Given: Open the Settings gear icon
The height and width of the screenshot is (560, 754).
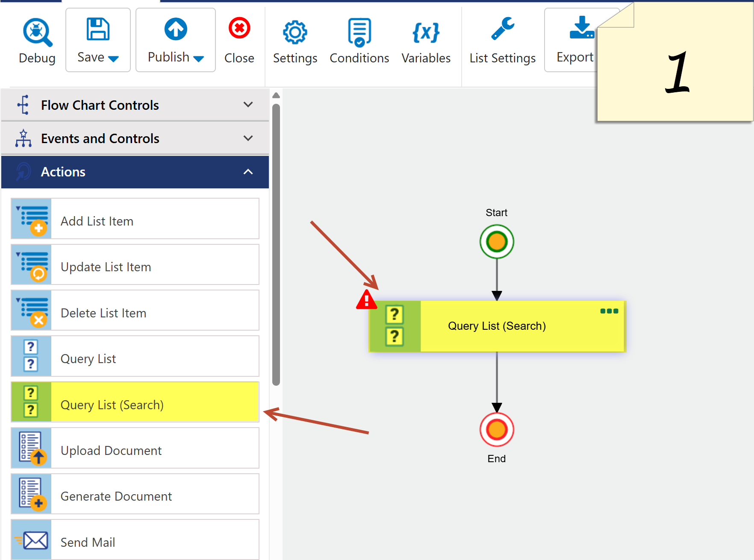Looking at the screenshot, I should point(295,32).
